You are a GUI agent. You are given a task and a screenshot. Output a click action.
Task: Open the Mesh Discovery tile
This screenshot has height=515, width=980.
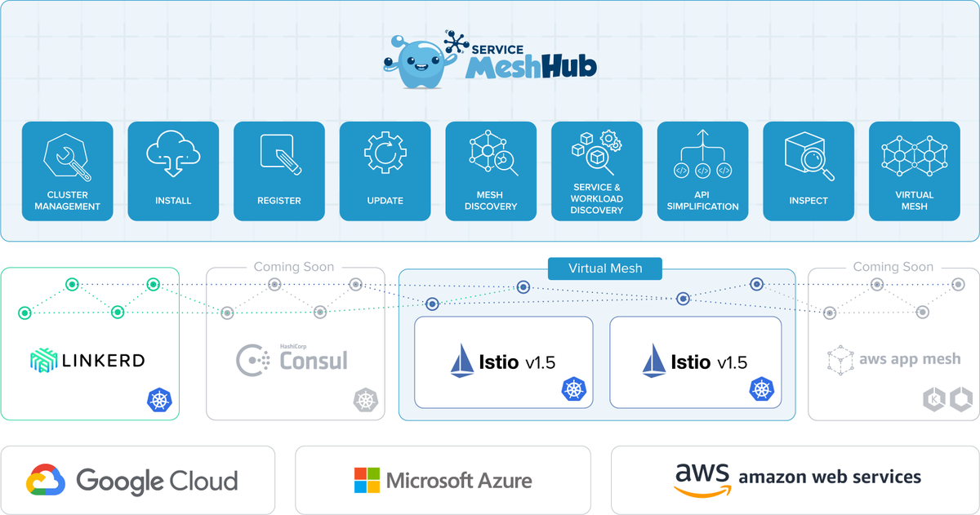(491, 171)
